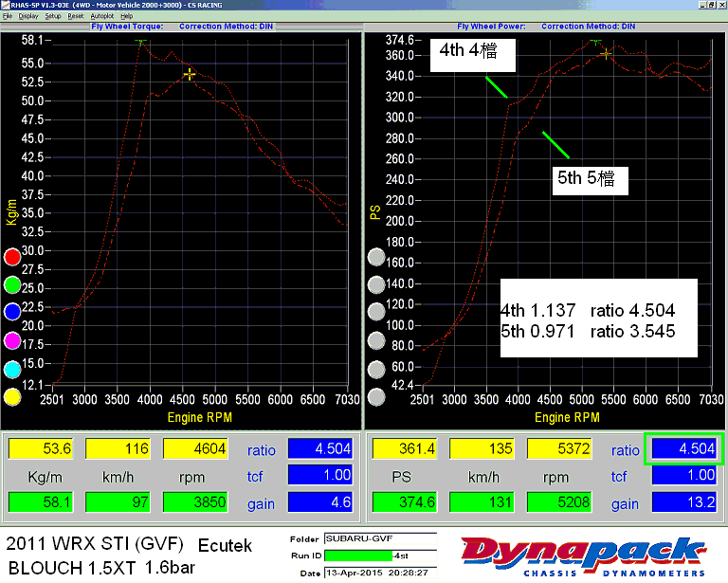Image resolution: width=728 pixels, height=583 pixels.
Task: Click the RHAS-SP title bar app icon
Action: [5, 5]
